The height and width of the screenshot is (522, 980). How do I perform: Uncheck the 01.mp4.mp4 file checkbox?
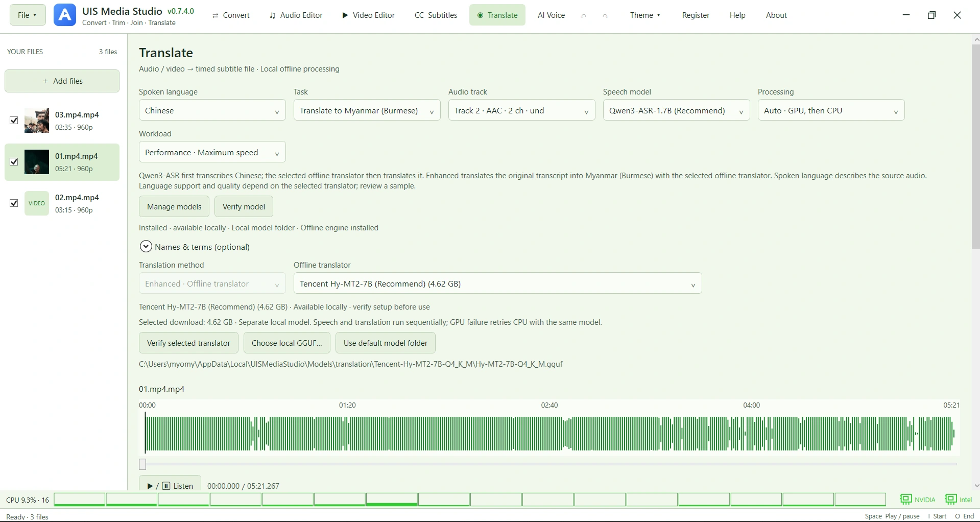(x=14, y=162)
